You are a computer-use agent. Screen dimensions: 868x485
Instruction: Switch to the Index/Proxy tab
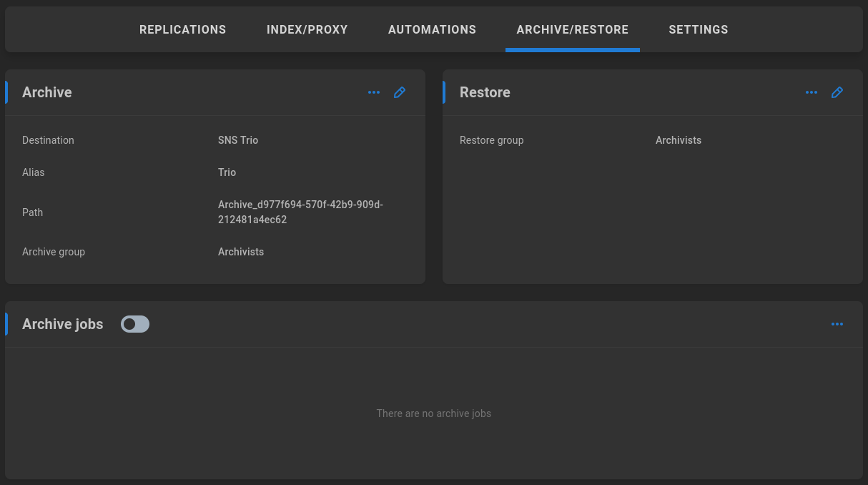tap(307, 29)
